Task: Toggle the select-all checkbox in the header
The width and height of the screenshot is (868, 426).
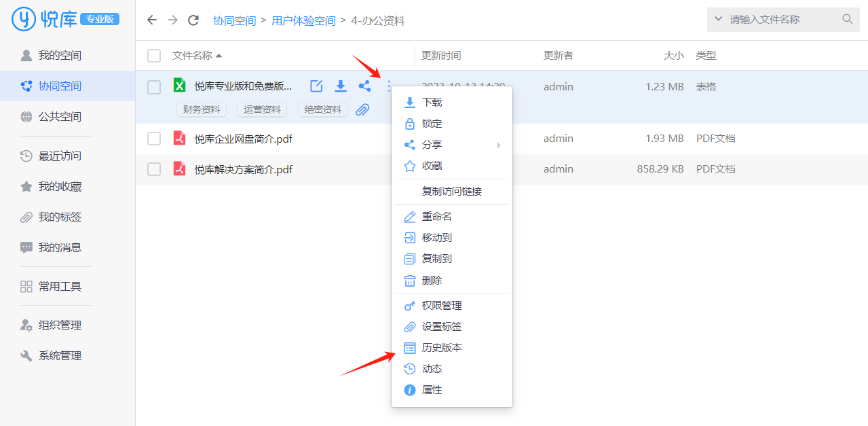Action: (x=154, y=56)
